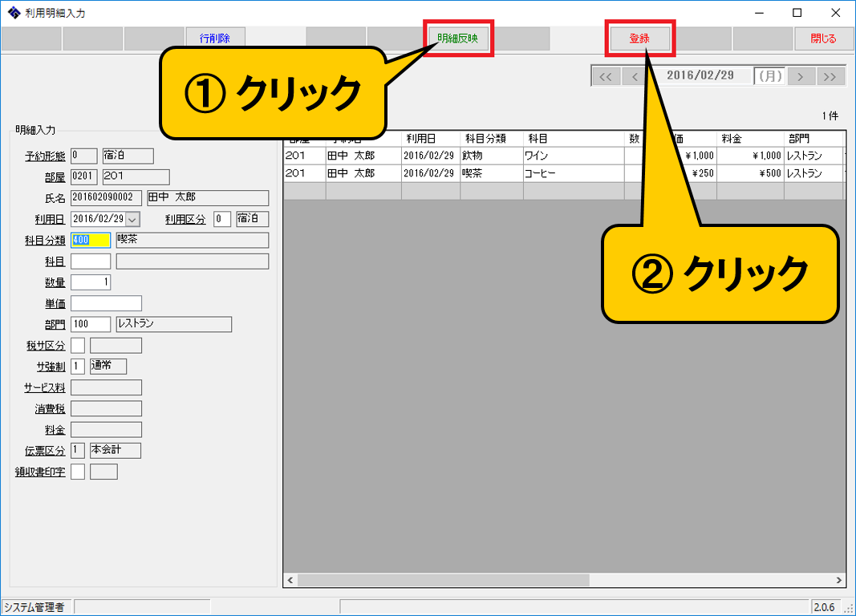Click the ¥250 unit price cell
This screenshot has width=856, height=616.
(x=702, y=173)
